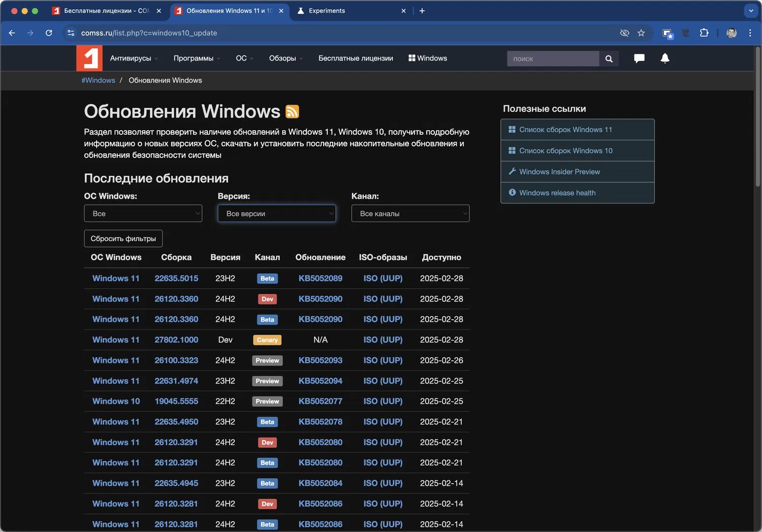Click the Сбросить фильтры button

point(123,238)
